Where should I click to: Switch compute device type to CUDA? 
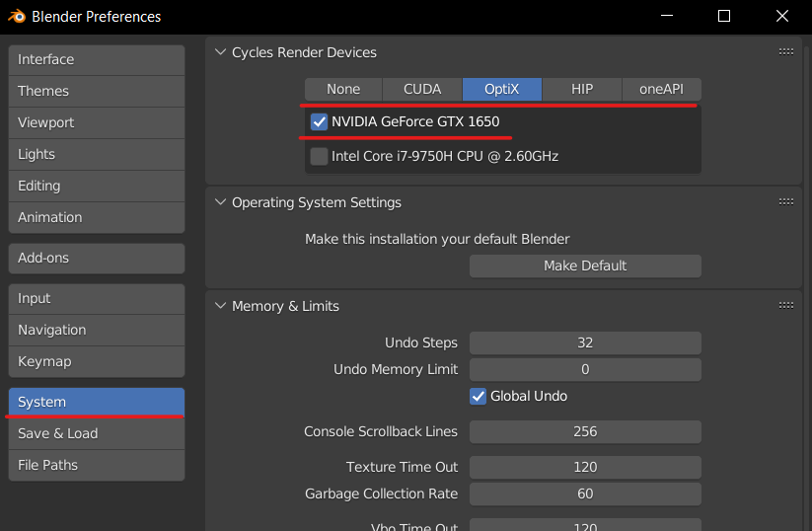click(x=422, y=89)
